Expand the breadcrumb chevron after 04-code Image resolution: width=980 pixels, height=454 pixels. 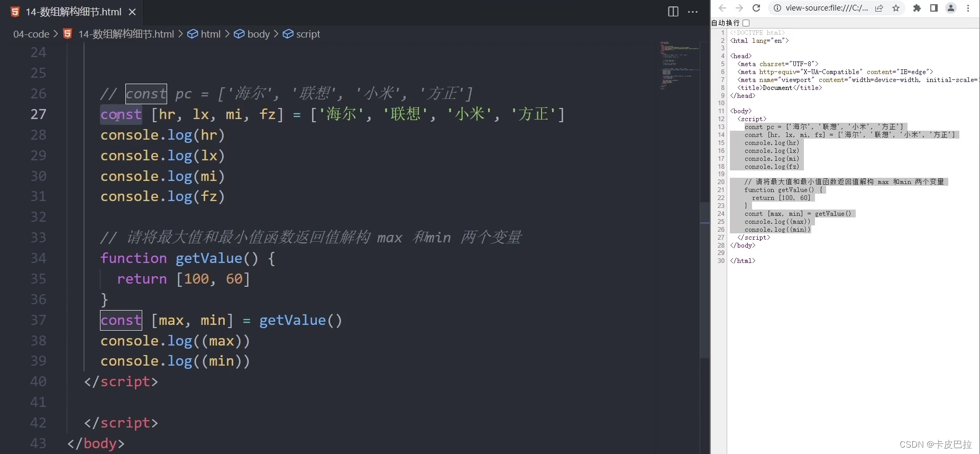56,34
